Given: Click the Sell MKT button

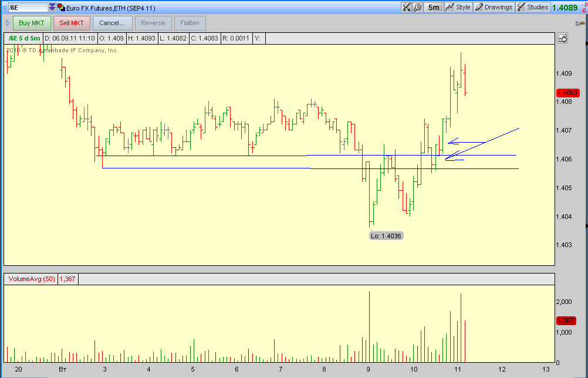Looking at the screenshot, I should 72,23.
